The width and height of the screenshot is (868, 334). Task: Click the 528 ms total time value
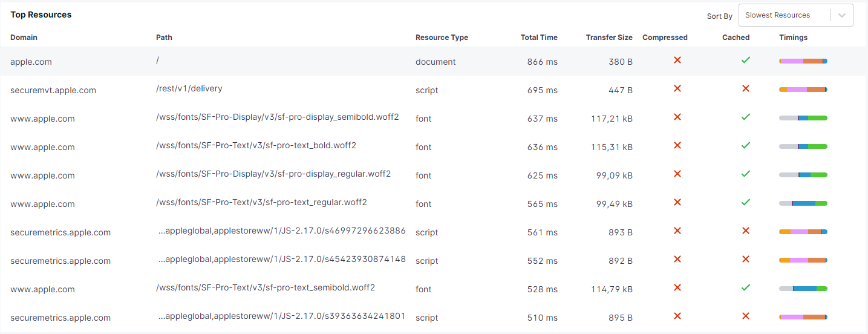543,289
